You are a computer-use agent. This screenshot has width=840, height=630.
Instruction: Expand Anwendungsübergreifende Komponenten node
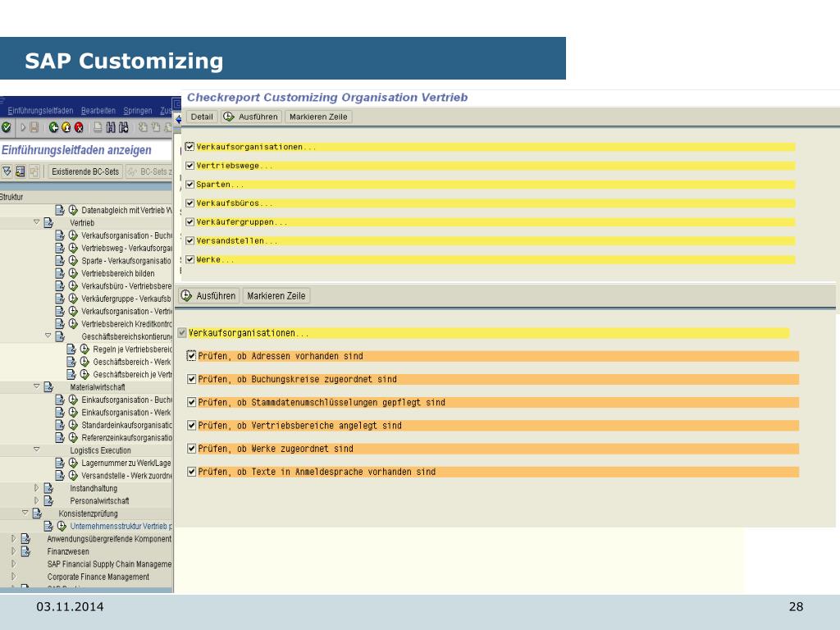pyautogui.click(x=13, y=538)
